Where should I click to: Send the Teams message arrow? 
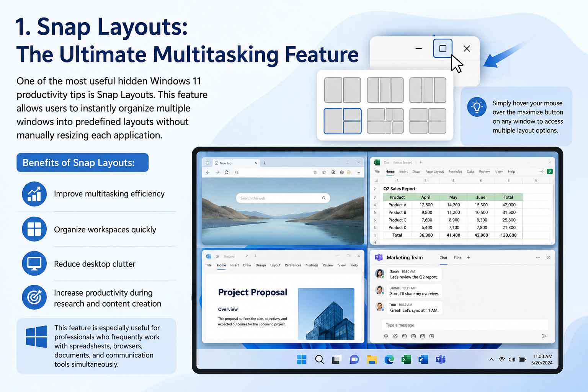(544, 336)
